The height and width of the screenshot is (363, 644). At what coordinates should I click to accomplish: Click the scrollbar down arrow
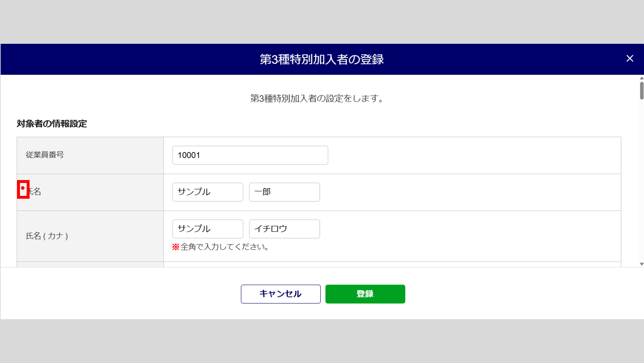[641, 264]
